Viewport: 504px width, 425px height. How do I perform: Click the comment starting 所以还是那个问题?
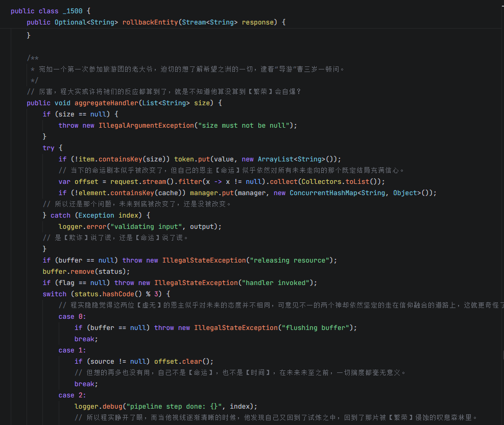click(137, 204)
